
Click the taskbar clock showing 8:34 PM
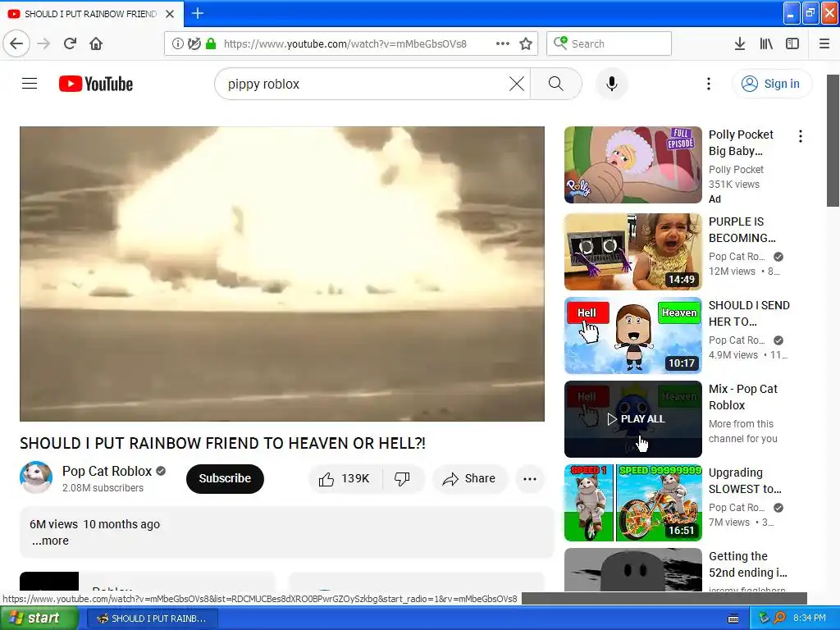(810, 618)
